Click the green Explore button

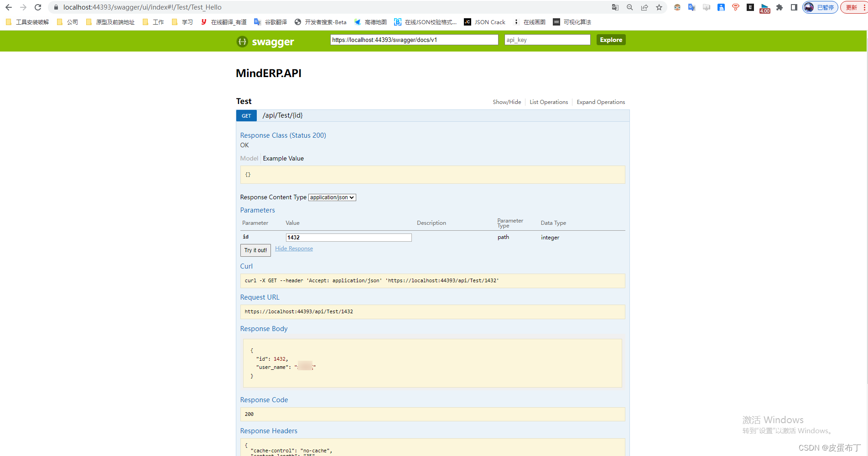[x=611, y=40]
